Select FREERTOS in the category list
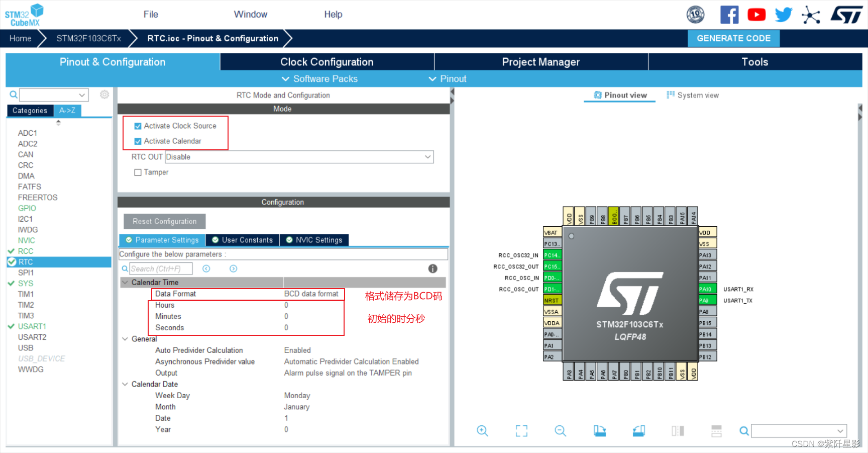The image size is (868, 453). point(38,198)
